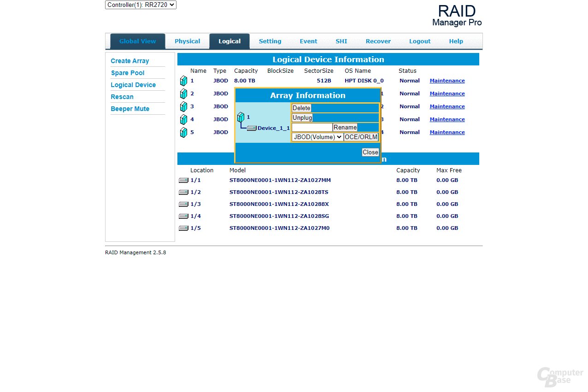Click Rescan in the sidebar
This screenshot has width=588, height=392.
(122, 97)
